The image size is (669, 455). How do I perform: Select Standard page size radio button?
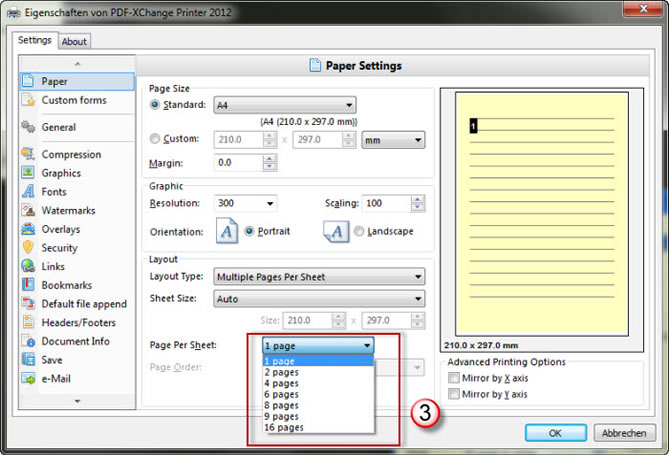pyautogui.click(x=154, y=104)
